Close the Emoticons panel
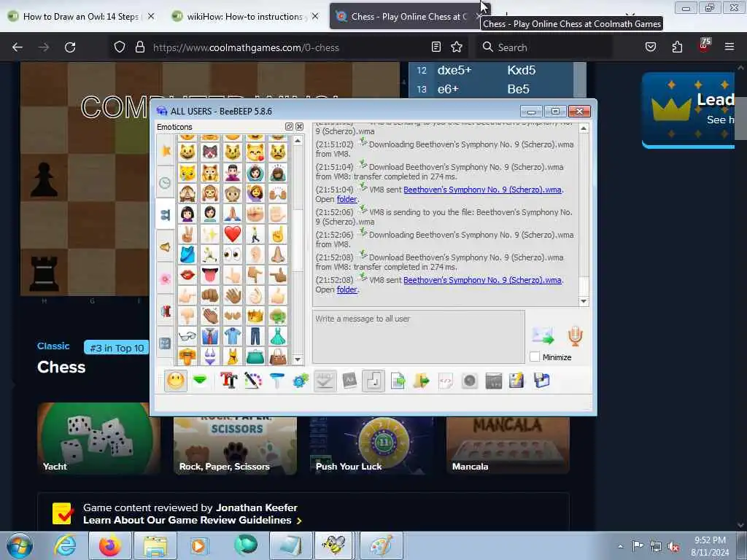Screen dimensions: 747x560 299,127
